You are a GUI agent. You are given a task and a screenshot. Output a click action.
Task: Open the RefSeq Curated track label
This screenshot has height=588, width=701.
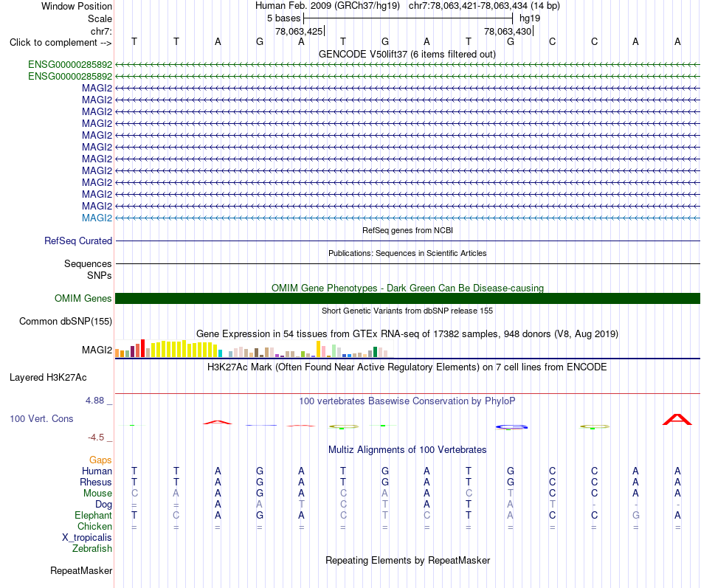(x=78, y=241)
